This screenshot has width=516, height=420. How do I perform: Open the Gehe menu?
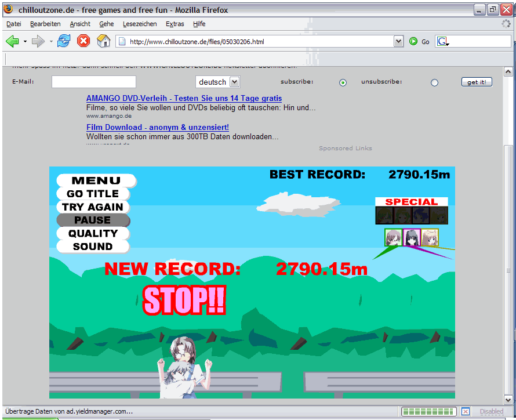(x=107, y=24)
